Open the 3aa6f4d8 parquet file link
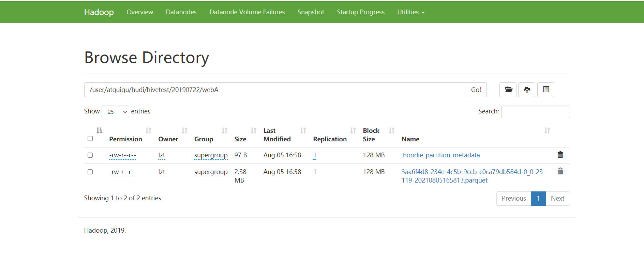644x266 pixels. tap(473, 176)
